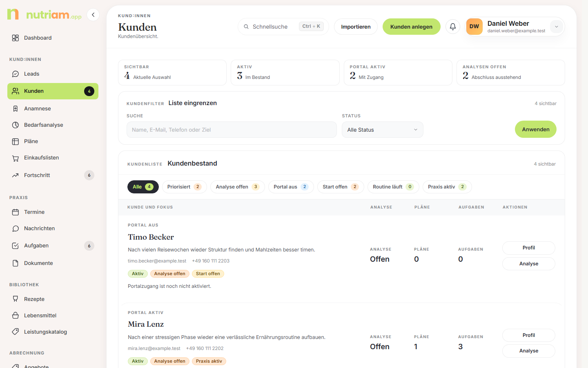Click the Schnellsuche magnifier icon
Image resolution: width=588 pixels, height=368 pixels.
(246, 27)
